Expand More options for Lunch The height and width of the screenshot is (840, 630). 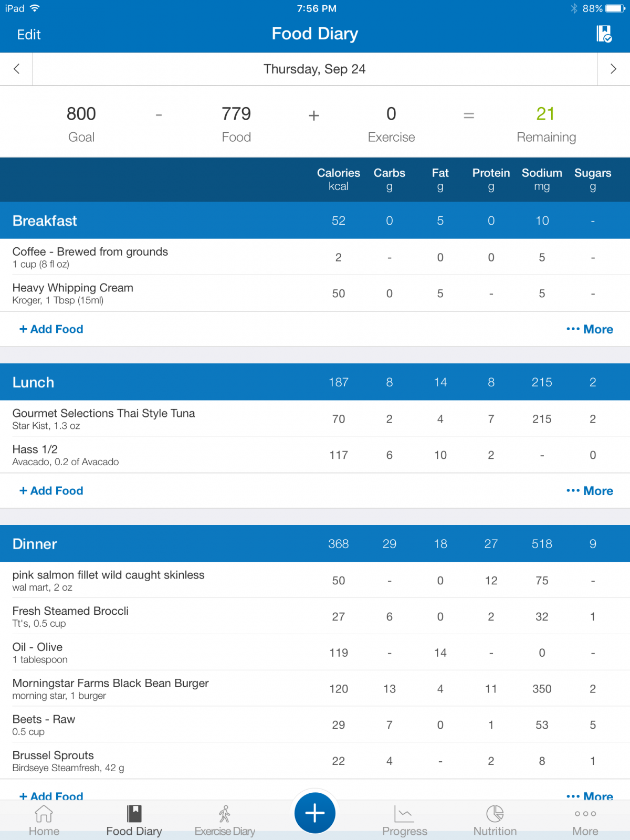pos(590,491)
